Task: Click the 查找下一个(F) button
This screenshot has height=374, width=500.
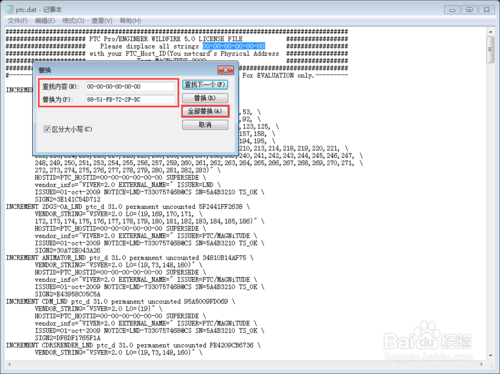Action: [205, 85]
